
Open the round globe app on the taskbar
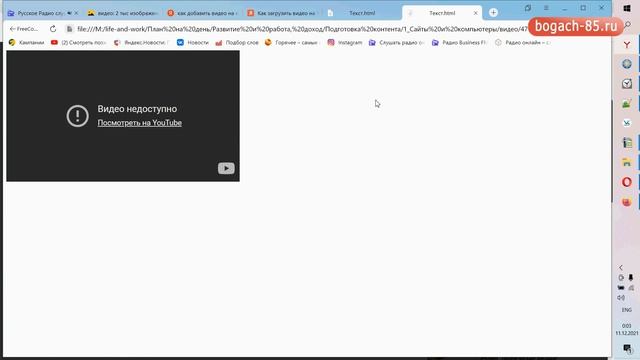pos(627,64)
